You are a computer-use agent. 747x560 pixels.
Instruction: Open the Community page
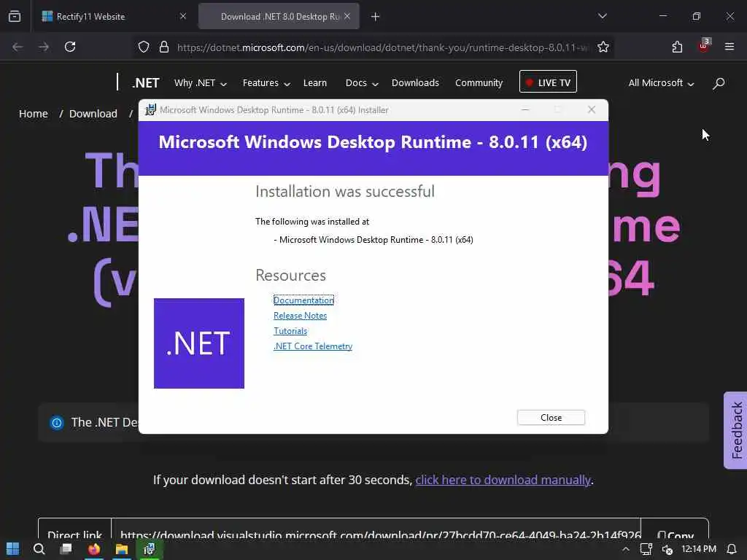(x=479, y=83)
